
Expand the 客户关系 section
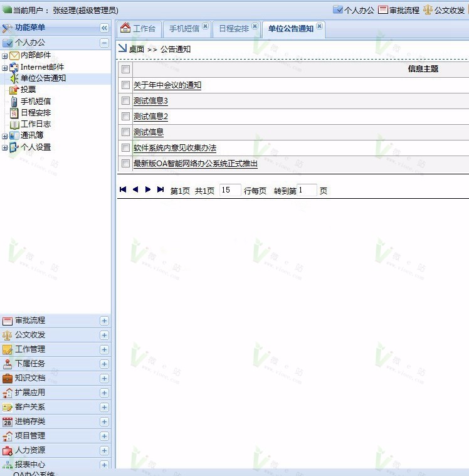[x=104, y=408]
